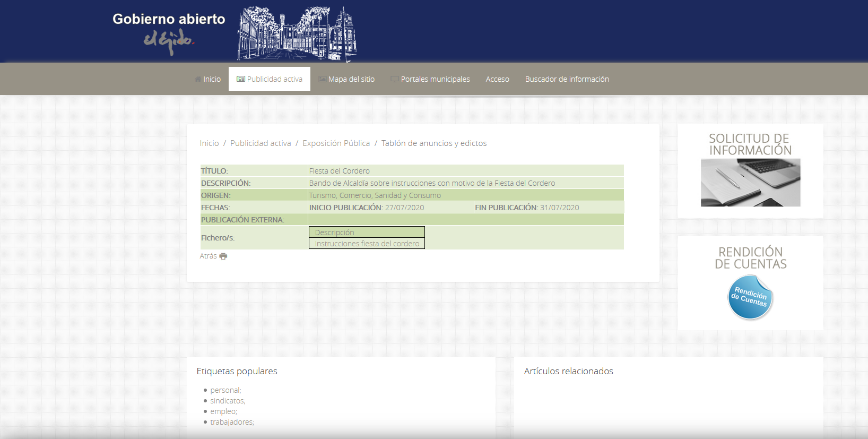The width and height of the screenshot is (868, 439).
Task: Open Buscador de información in the navigation
Action: (567, 79)
